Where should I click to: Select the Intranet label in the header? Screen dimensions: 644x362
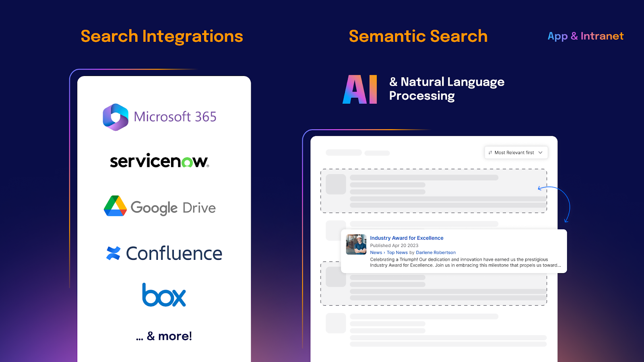pyautogui.click(x=601, y=36)
